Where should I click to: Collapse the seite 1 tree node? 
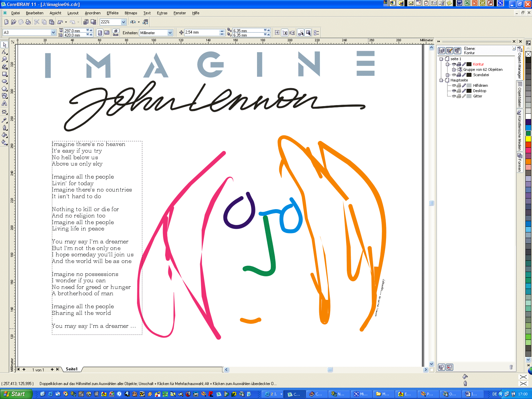click(441, 59)
